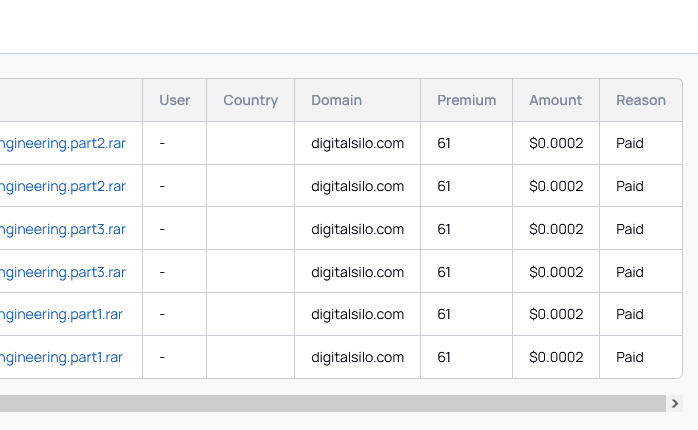Viewport: 698px width, 430px height.
Task: Sort by the User column header
Action: [174, 100]
